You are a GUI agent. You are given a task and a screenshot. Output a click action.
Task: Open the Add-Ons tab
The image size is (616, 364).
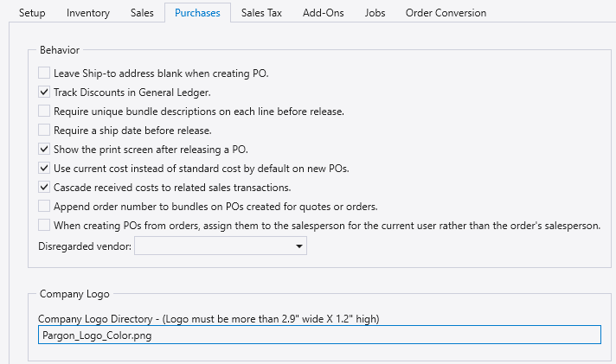[x=323, y=13]
